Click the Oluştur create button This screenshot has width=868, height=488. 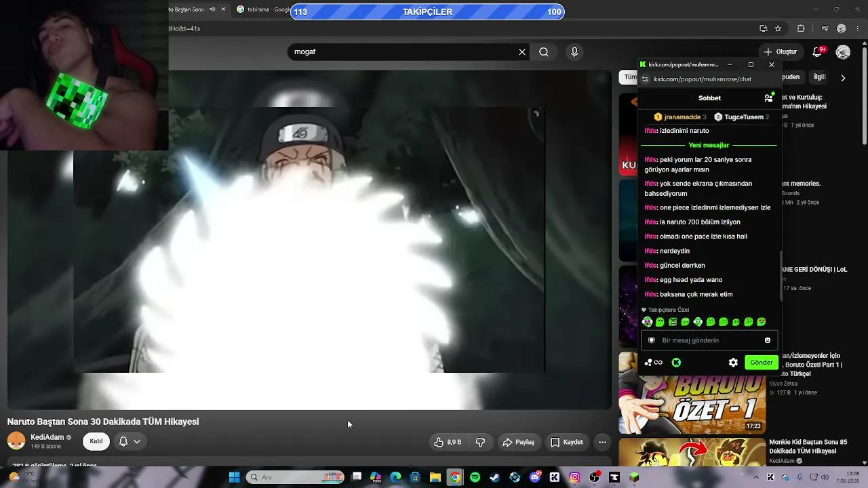(780, 52)
